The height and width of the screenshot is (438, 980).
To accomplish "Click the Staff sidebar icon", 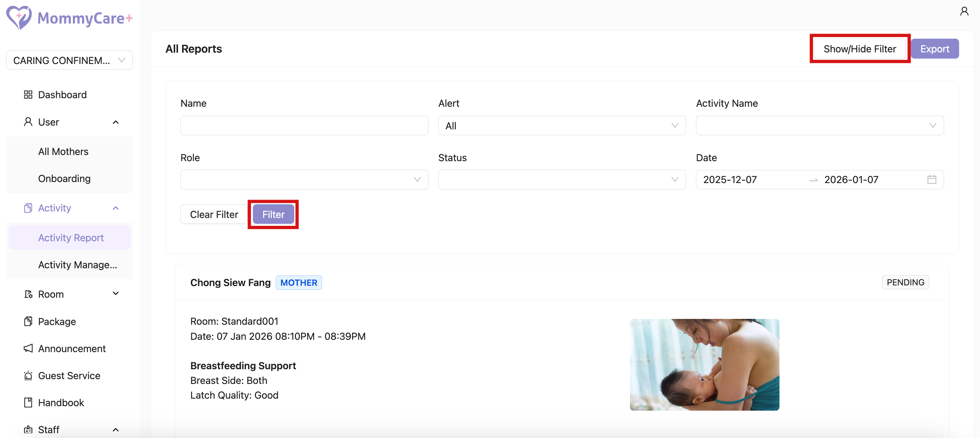I will pyautogui.click(x=28, y=429).
